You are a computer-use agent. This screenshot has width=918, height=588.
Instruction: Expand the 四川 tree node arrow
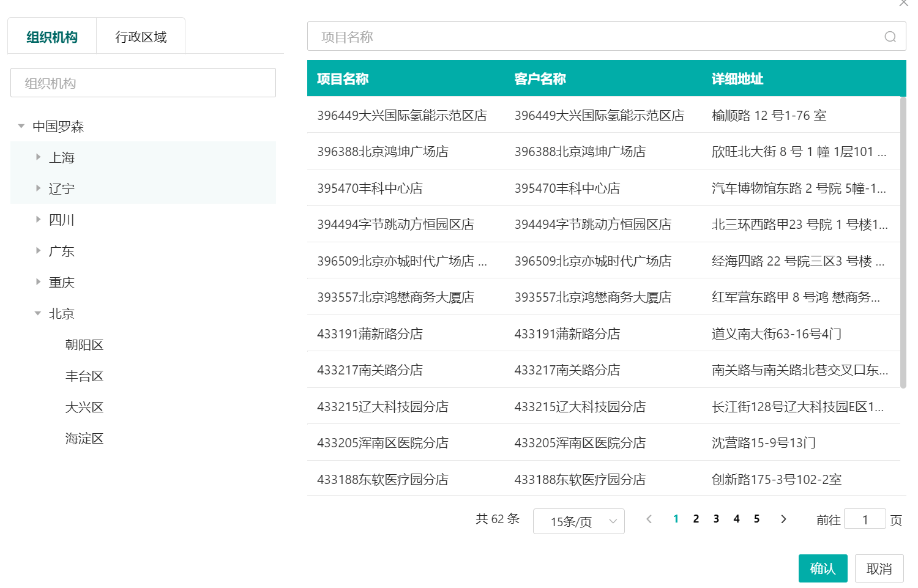tap(38, 219)
